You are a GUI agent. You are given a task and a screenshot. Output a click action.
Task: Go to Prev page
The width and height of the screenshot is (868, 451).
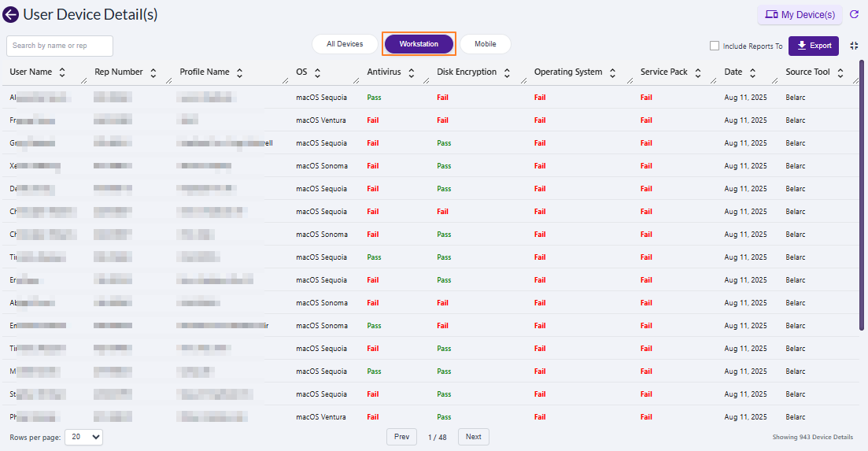pyautogui.click(x=402, y=437)
